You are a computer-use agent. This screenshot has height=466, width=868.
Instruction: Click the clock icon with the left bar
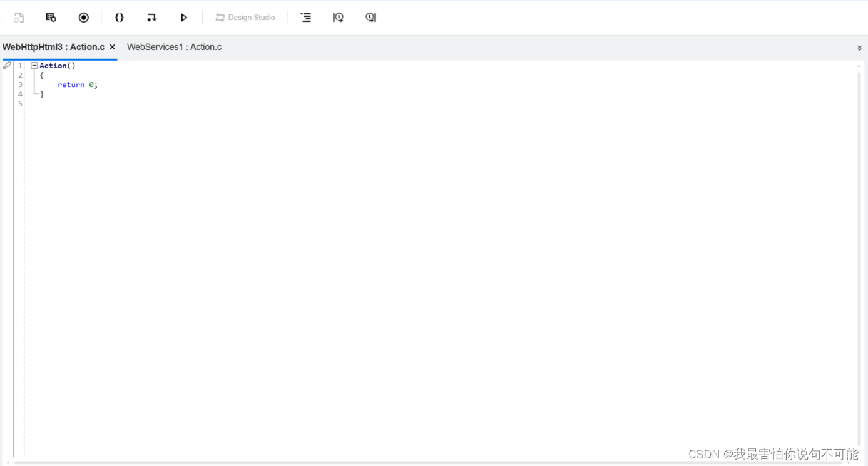click(x=339, y=18)
